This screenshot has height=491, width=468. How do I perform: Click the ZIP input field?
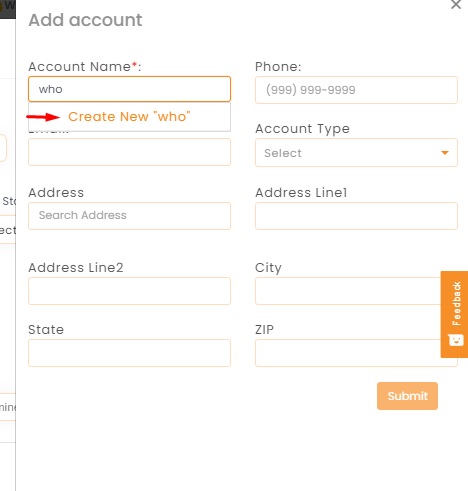(x=348, y=353)
